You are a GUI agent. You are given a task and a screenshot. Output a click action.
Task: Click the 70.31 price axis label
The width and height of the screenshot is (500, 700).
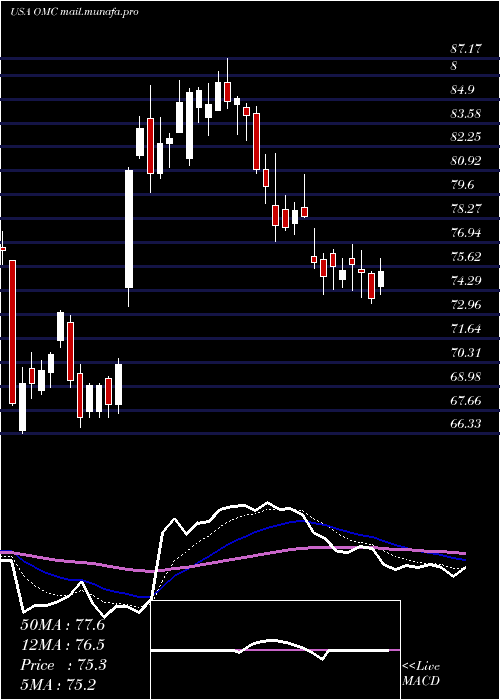[466, 353]
